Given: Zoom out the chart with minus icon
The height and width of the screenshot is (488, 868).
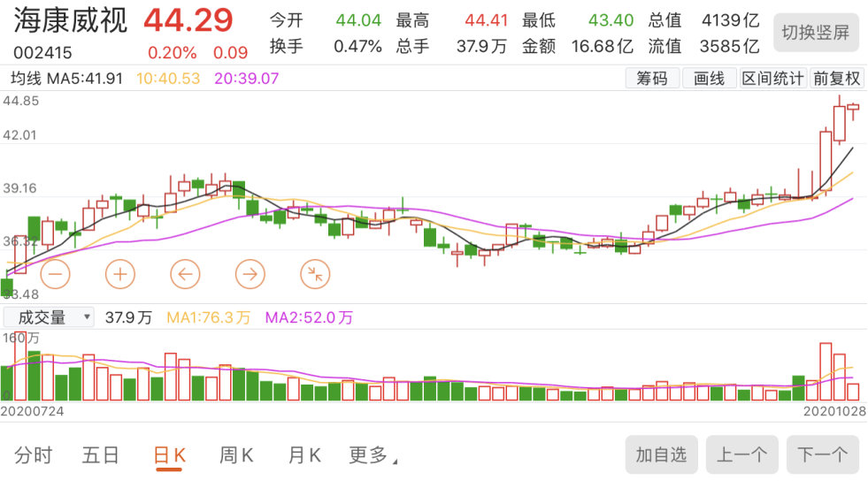Looking at the screenshot, I should tap(56, 274).
